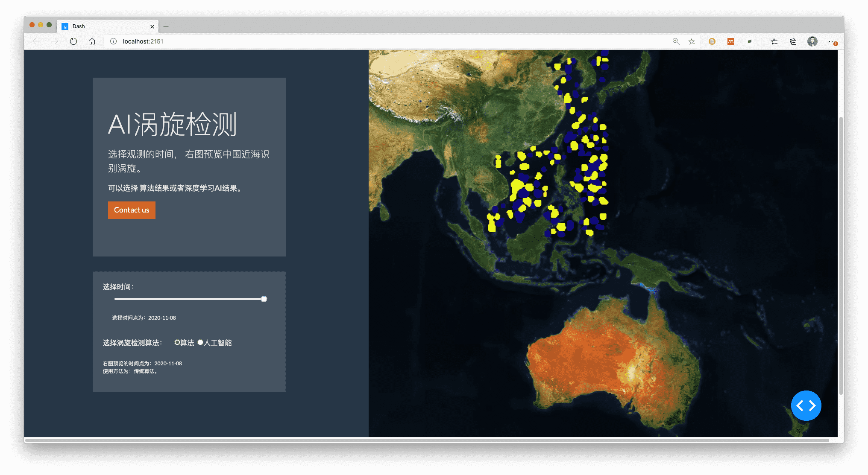Open the Favorites list icon
The width and height of the screenshot is (868, 475).
click(774, 41)
